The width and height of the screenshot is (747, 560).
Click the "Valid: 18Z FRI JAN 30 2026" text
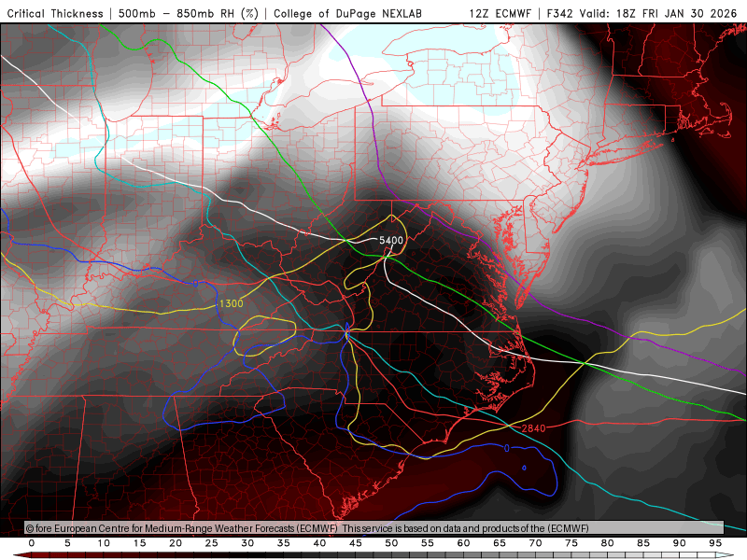point(658,13)
